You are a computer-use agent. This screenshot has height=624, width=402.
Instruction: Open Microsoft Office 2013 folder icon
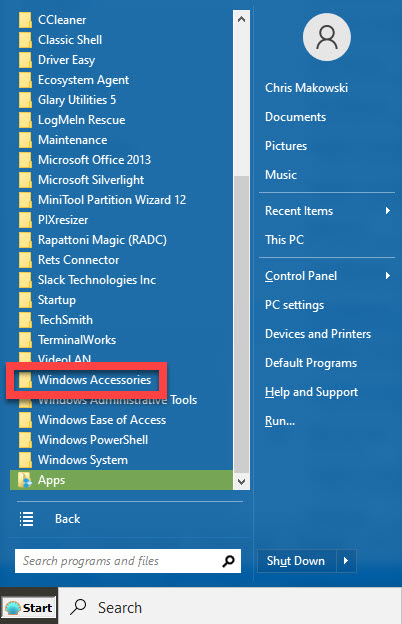pyautogui.click(x=25, y=160)
